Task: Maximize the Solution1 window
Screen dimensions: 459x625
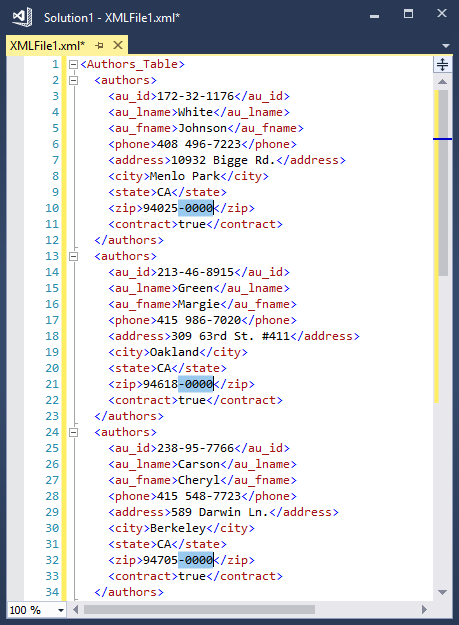Action: (x=408, y=14)
